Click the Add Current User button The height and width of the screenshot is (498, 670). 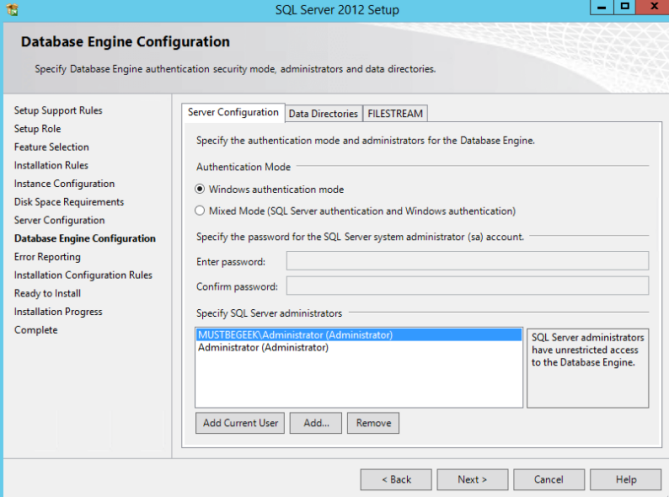coord(240,423)
